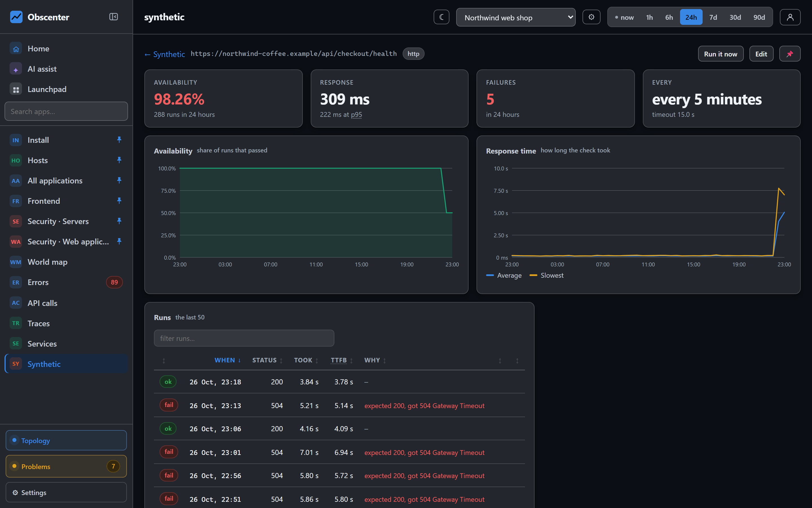The height and width of the screenshot is (508, 812).
Task: Toggle Slowest series in legend
Action: click(546, 275)
